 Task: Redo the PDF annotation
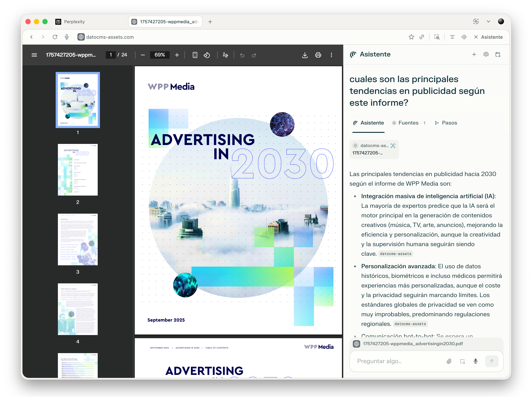[x=254, y=55]
